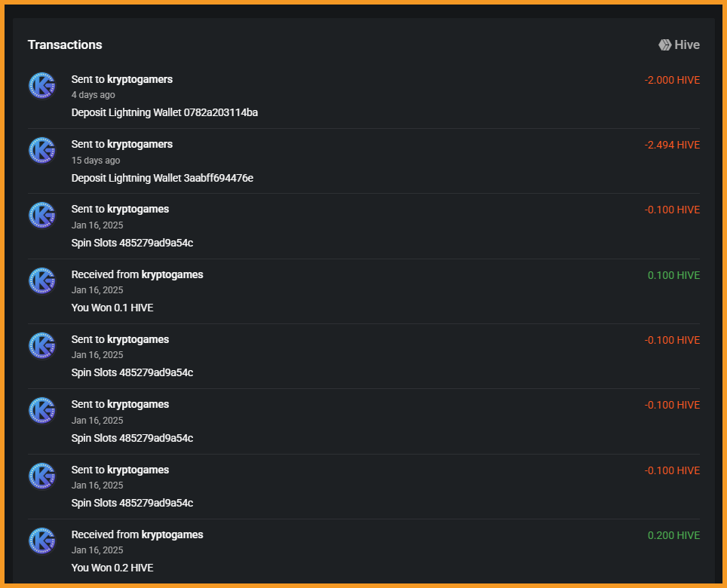The width and height of the screenshot is (727, 588).
Task: Select the avatar of the Spin Slots row just above You Won 0.2 HIVE
Action: [42, 476]
